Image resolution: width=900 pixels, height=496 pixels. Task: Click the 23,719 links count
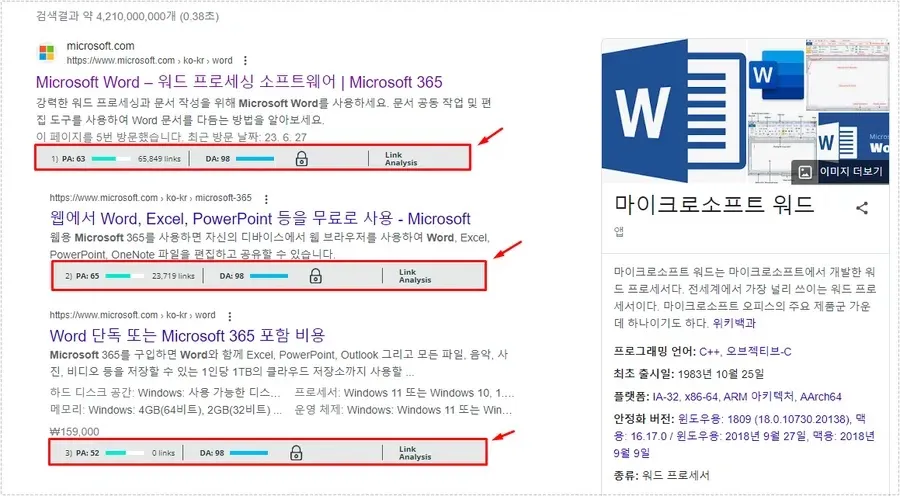173,276
